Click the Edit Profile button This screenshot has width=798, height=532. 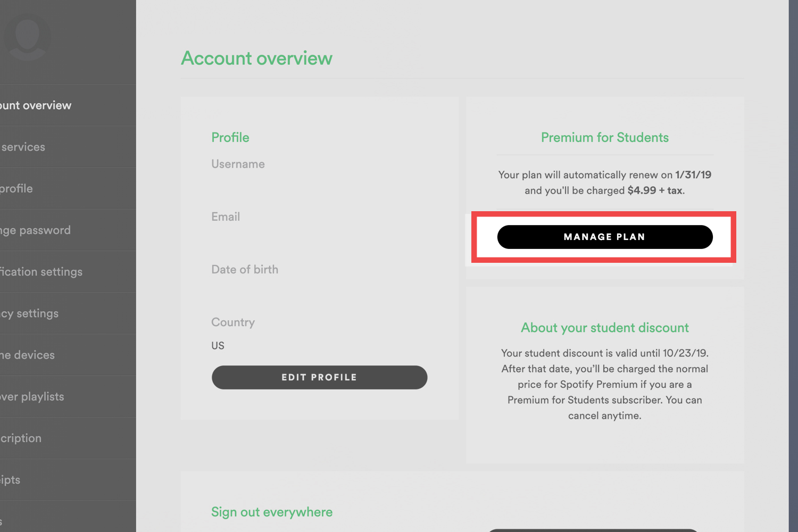(x=319, y=377)
